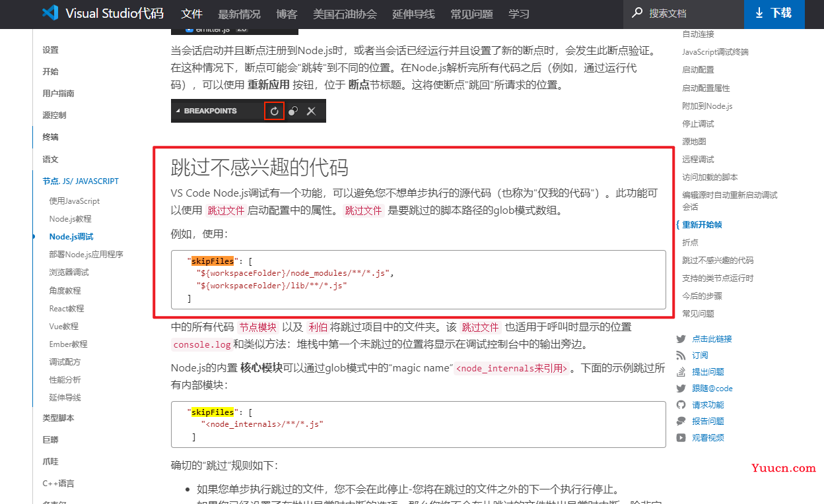
Task: Open C++语言 in left sidebar
Action: point(58,483)
